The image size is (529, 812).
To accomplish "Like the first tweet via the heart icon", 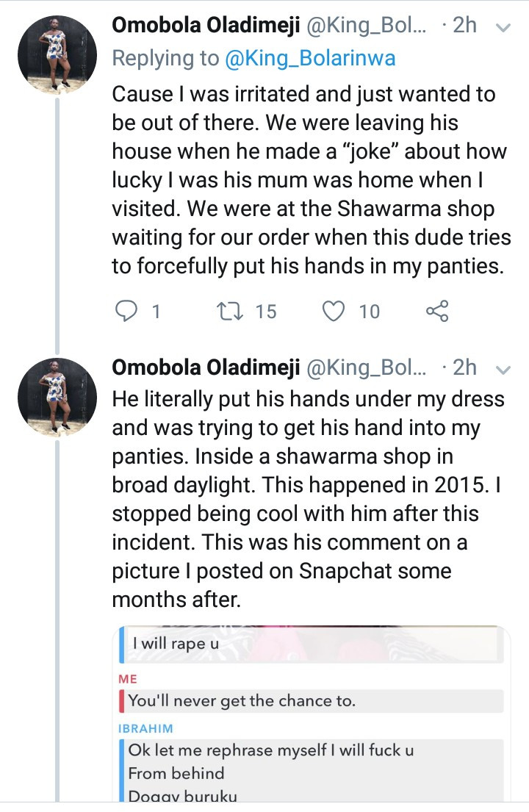I will (334, 312).
